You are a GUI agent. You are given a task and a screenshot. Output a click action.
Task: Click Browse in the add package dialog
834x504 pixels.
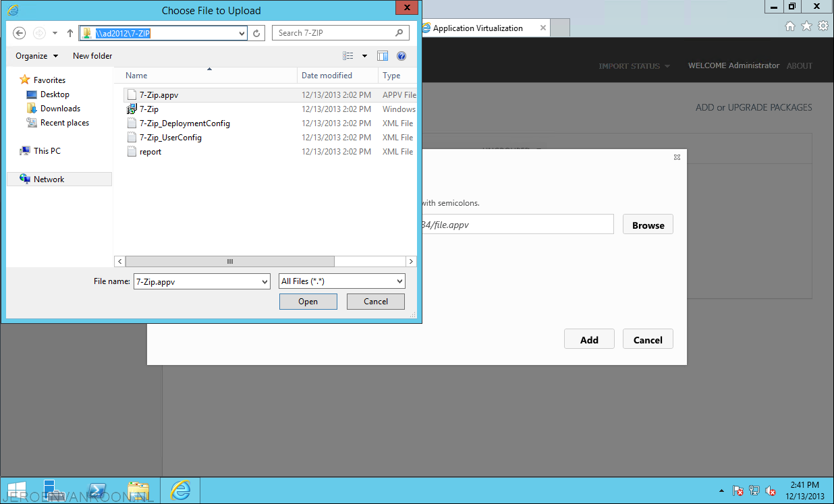[648, 225]
